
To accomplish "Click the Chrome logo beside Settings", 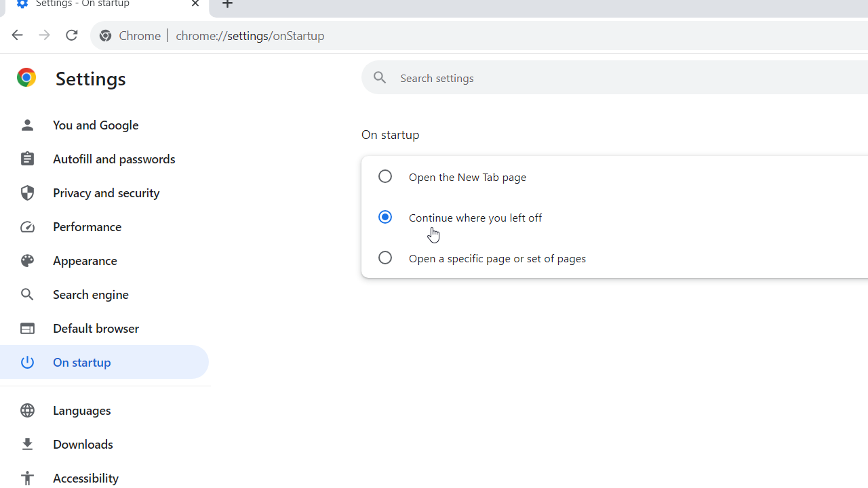I will pyautogui.click(x=26, y=77).
